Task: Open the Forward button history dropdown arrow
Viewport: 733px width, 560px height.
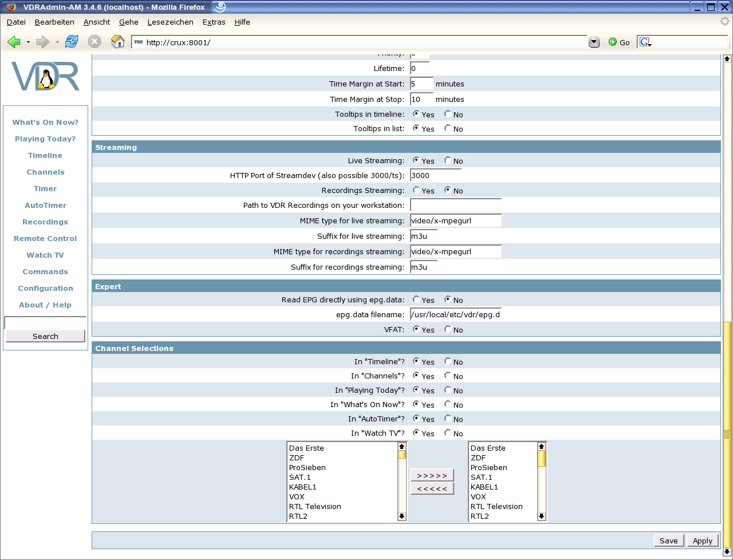Action: (57, 42)
